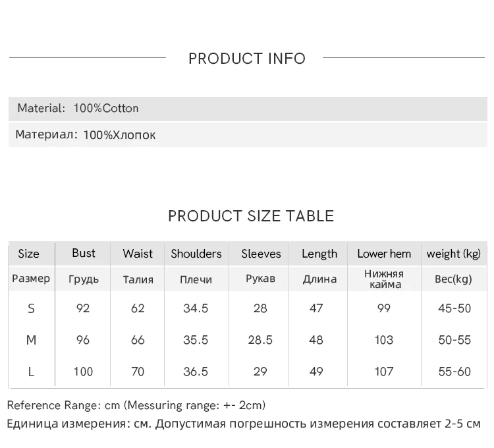
Task: Click the Sleeves column header
Action: click(261, 254)
